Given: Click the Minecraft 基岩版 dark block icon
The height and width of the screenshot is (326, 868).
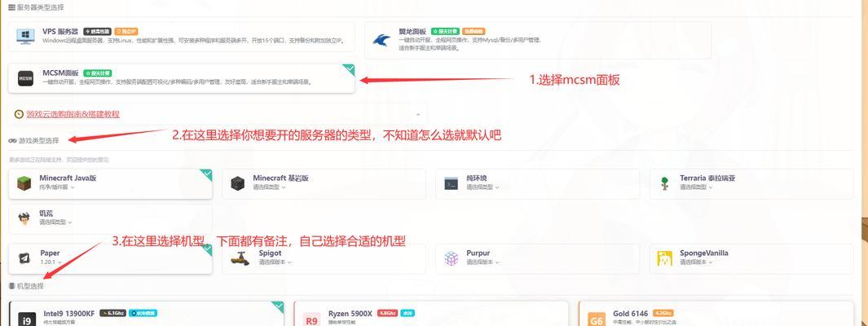Looking at the screenshot, I should (x=237, y=183).
